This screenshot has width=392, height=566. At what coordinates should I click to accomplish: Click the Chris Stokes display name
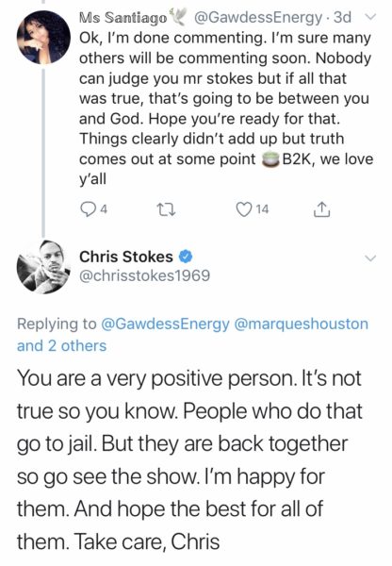click(x=126, y=257)
